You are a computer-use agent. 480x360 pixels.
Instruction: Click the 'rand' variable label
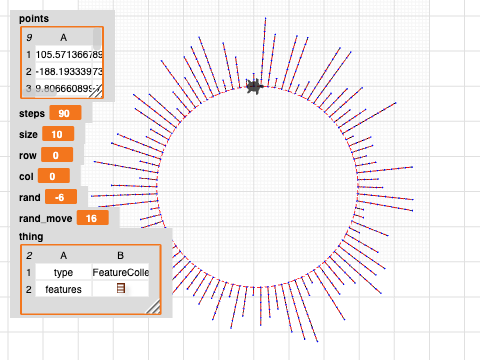click(30, 197)
